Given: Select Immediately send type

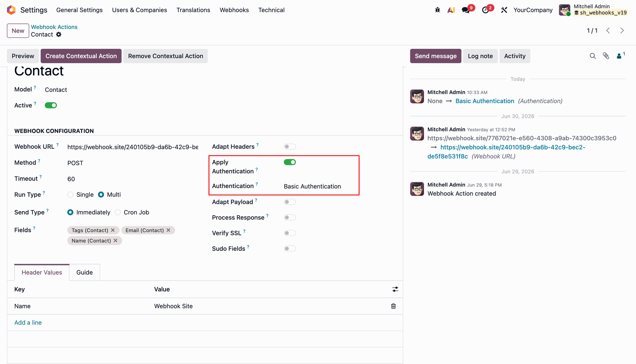Looking at the screenshot, I should [x=70, y=212].
